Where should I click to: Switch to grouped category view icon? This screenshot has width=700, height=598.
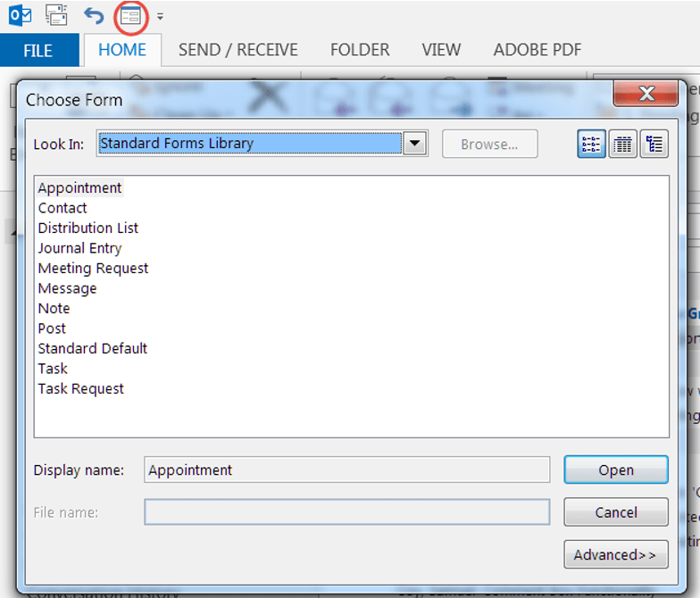[654, 145]
